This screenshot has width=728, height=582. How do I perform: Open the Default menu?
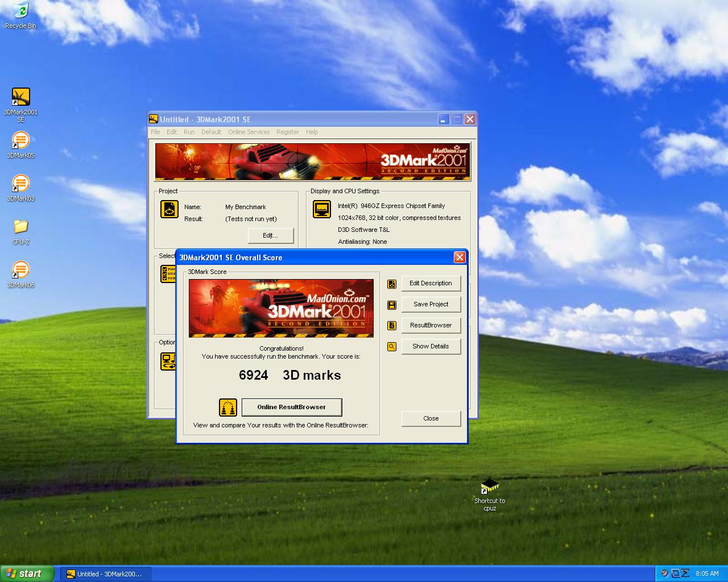(x=211, y=132)
